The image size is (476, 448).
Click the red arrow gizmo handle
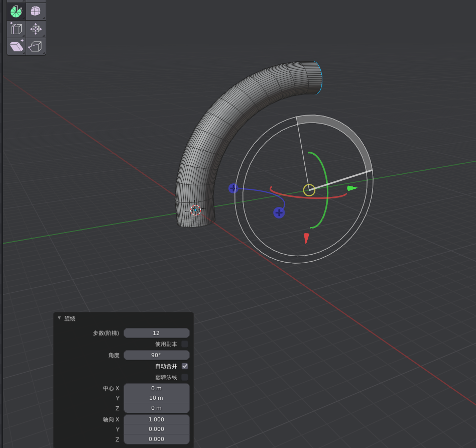(306, 239)
